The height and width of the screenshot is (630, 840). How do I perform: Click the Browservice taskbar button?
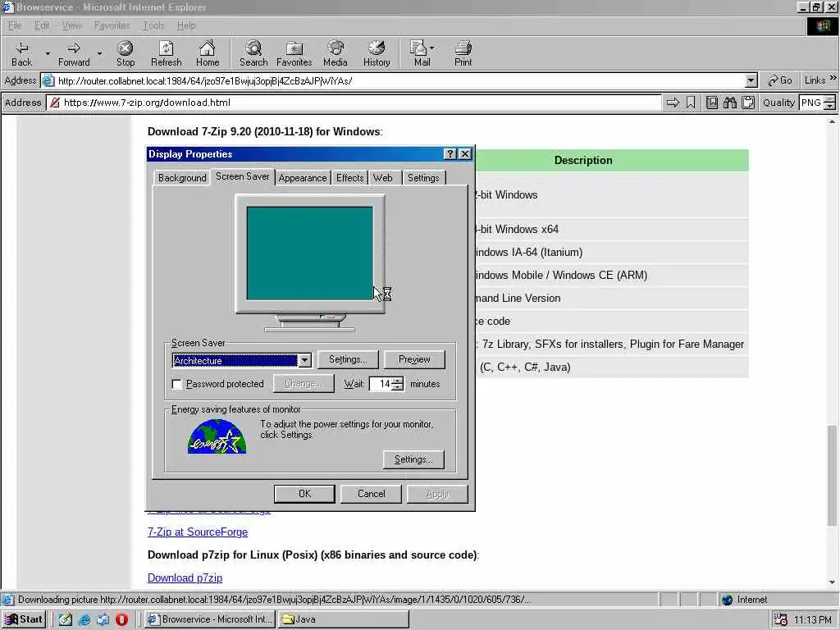coord(210,619)
